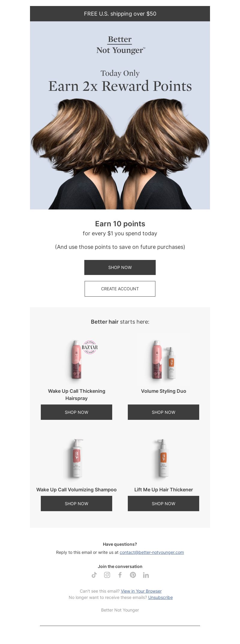Open the Instagram social icon
240x644 pixels.
click(x=107, y=575)
